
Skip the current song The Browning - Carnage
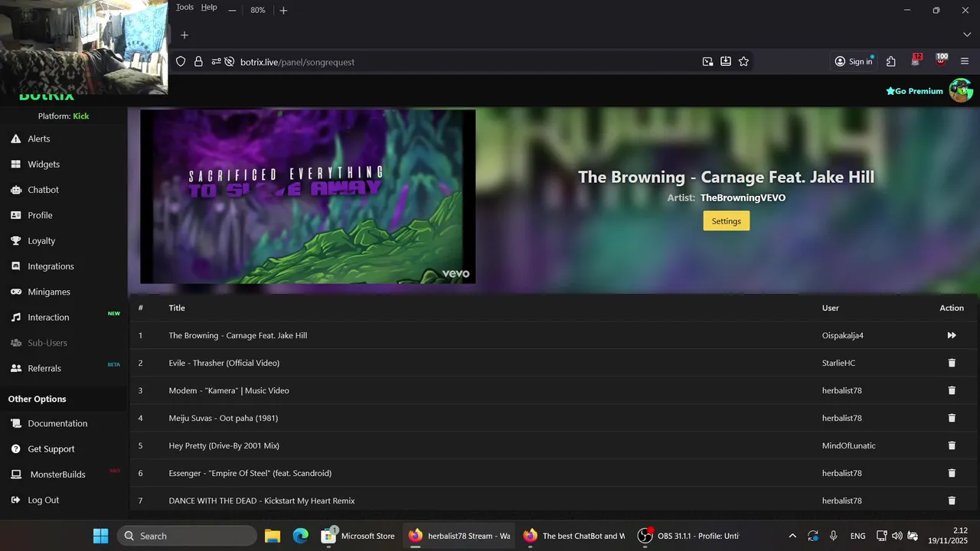click(952, 335)
